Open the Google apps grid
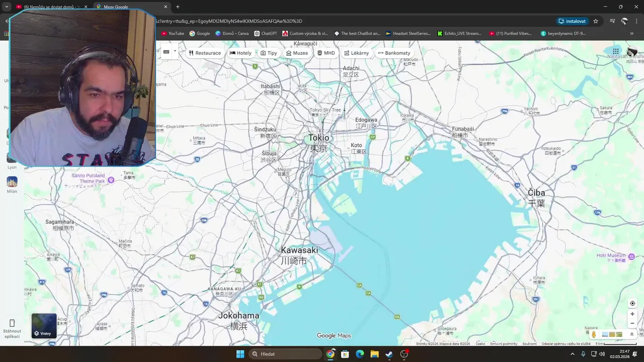Screen dimensions: 644x362 [x=615, y=51]
